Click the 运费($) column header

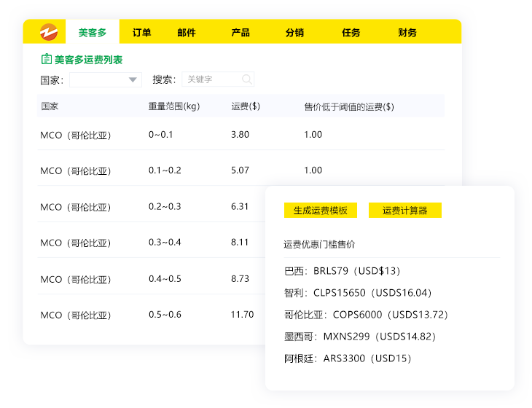click(246, 106)
